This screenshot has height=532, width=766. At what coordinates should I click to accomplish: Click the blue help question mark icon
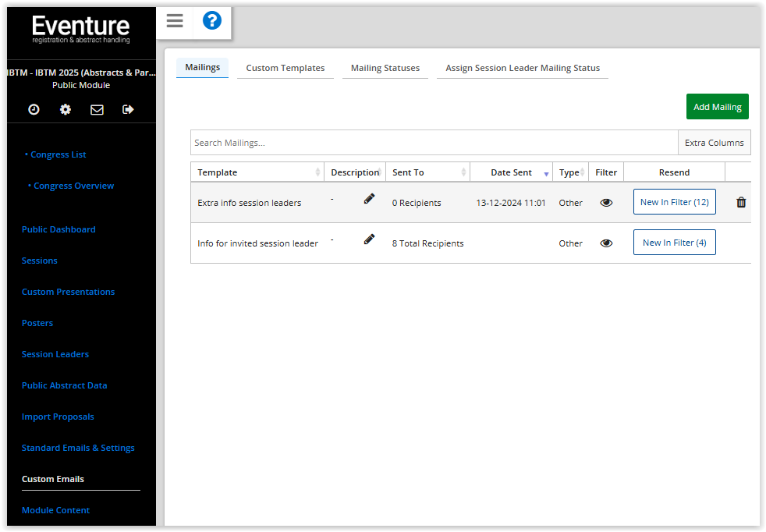(211, 20)
